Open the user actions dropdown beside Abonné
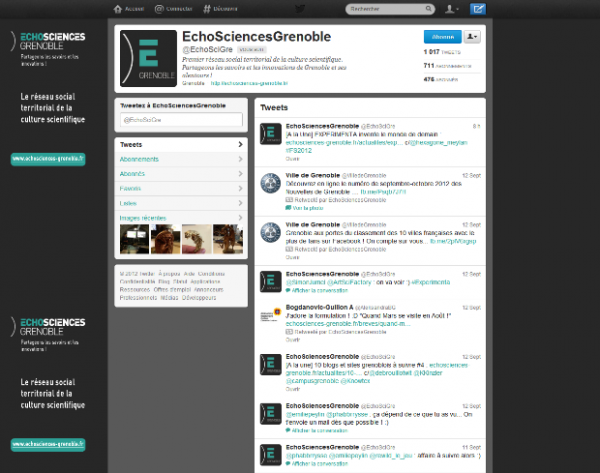This screenshot has width=600, height=473. pos(471,36)
